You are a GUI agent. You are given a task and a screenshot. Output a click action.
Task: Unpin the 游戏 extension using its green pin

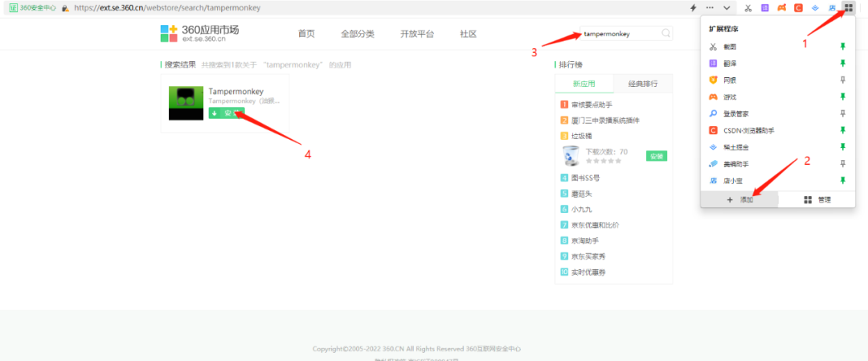point(843,97)
